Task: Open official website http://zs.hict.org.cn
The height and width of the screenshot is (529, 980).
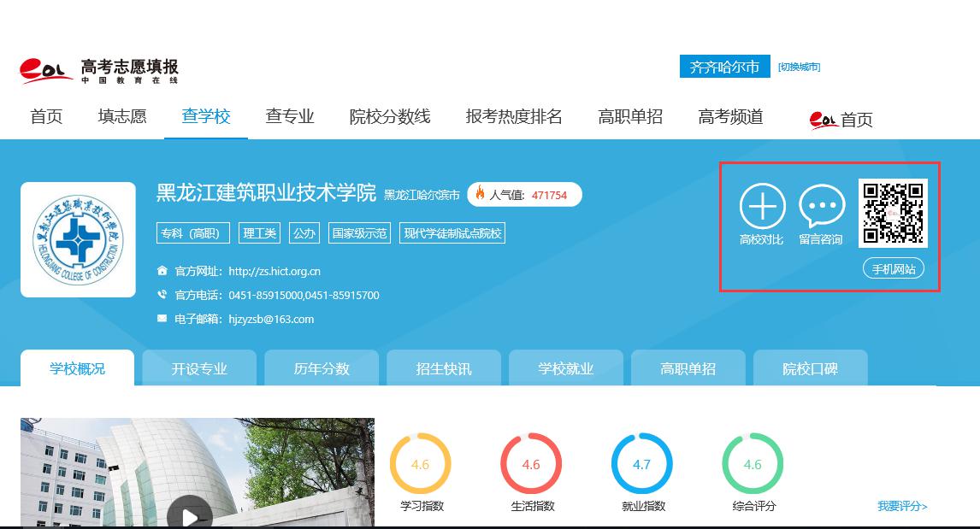Action: pos(275,271)
